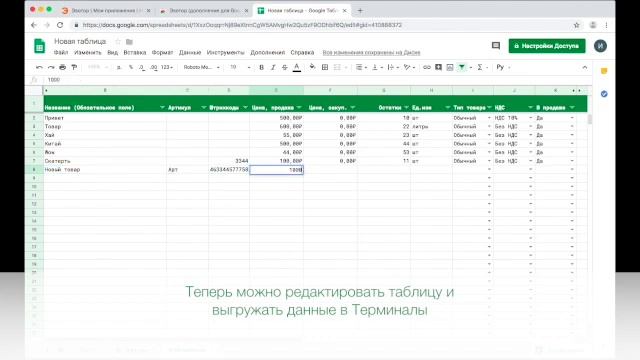Open the 123 number format dropdown

click(167, 67)
